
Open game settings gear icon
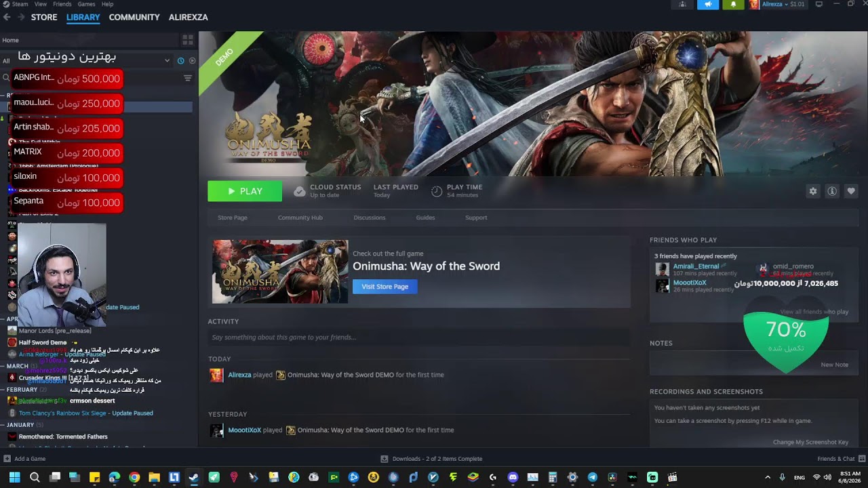[x=813, y=191]
